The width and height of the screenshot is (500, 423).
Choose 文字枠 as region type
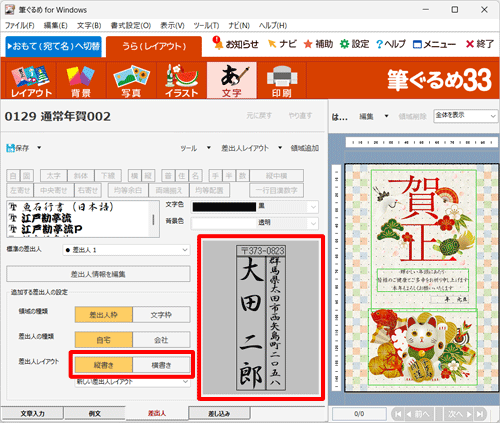click(x=161, y=315)
